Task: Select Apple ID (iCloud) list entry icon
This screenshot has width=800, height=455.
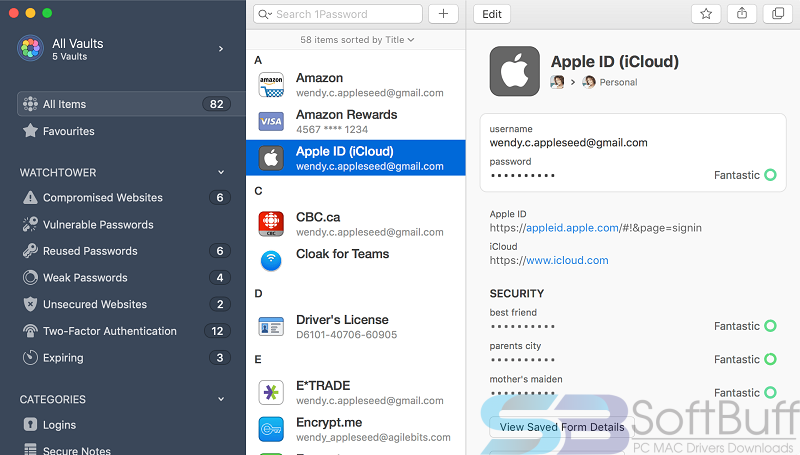Action: (271, 158)
